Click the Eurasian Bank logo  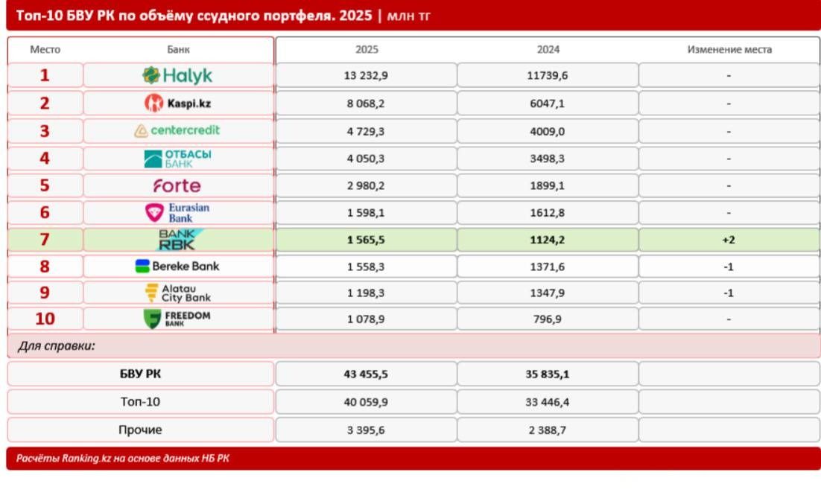coord(177,212)
